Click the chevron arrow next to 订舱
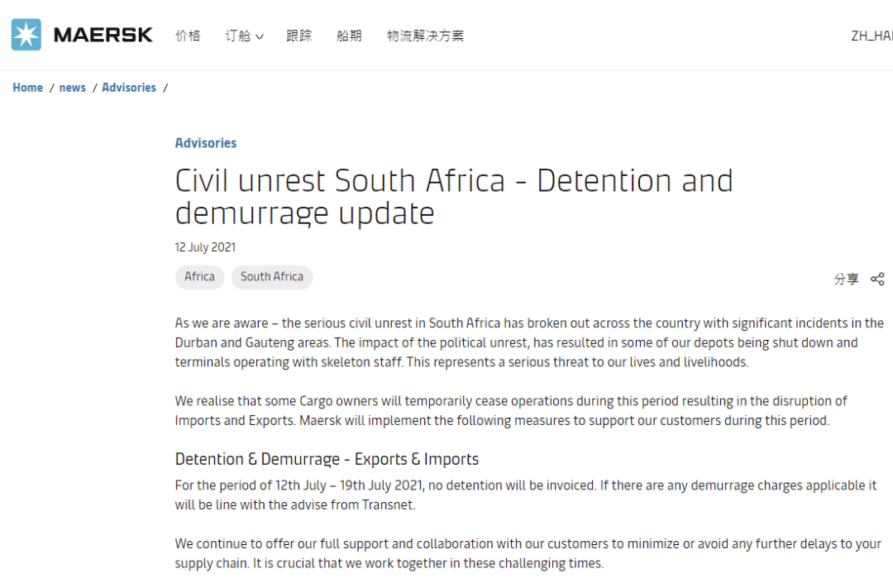 260,36
